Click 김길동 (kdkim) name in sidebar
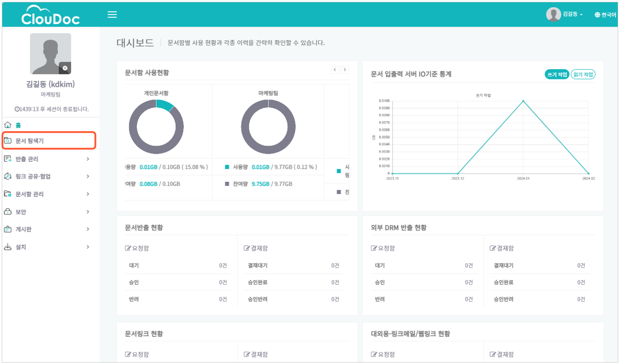Image resolution: width=620 pixels, height=364 pixels. (50, 84)
